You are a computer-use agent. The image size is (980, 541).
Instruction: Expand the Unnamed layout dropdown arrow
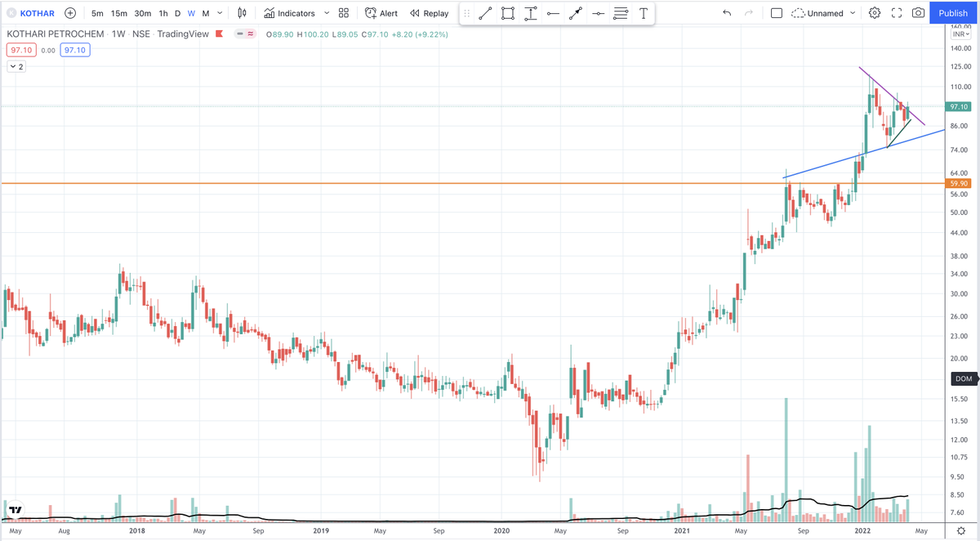853,13
